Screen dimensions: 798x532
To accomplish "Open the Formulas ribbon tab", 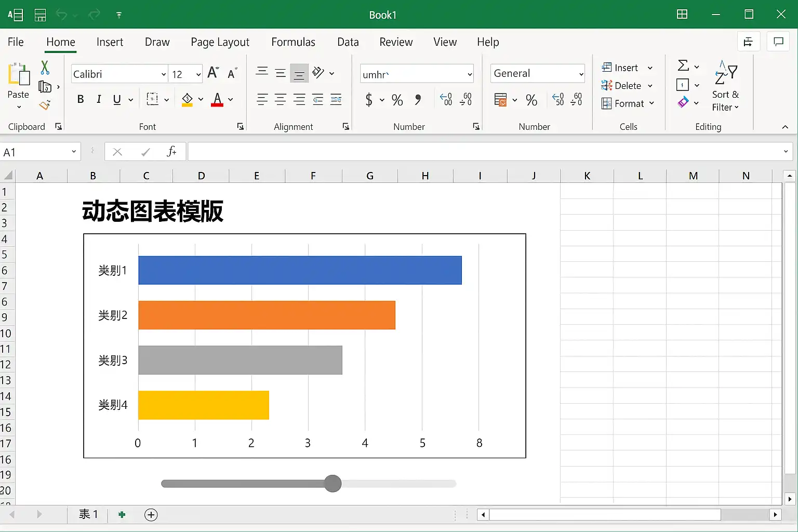I will point(293,42).
